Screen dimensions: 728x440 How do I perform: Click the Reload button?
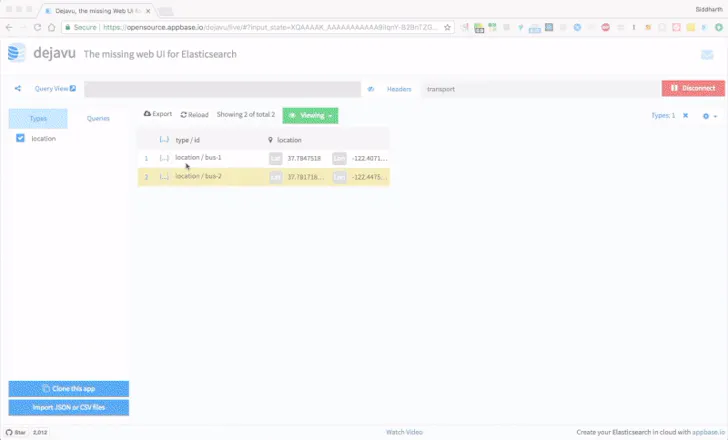(195, 114)
